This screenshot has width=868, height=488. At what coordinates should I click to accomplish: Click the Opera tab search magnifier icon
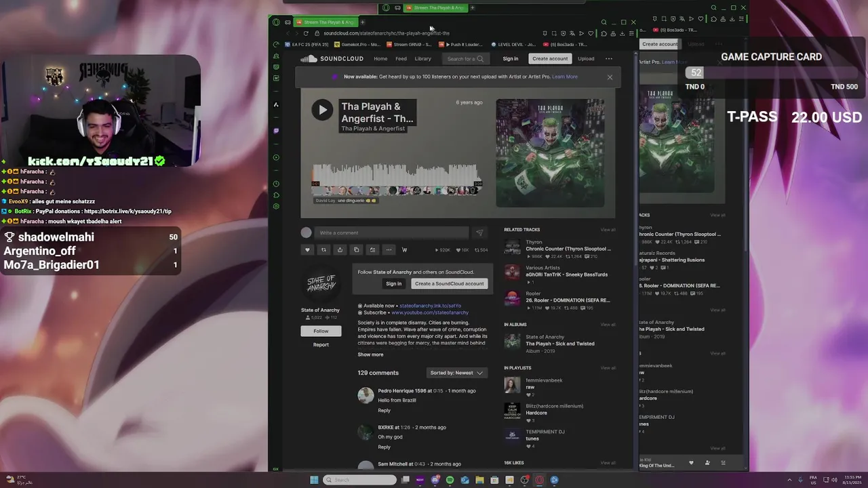coord(604,22)
